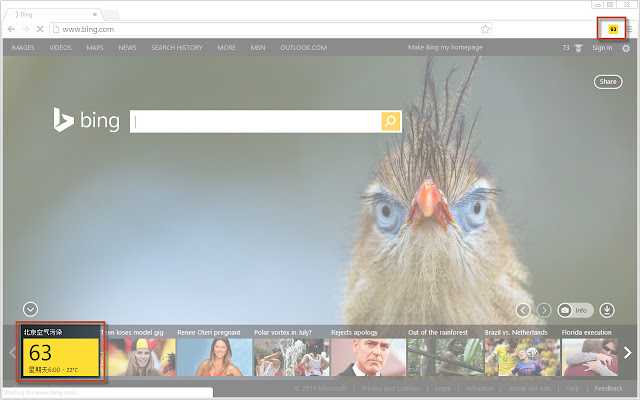This screenshot has width=640, height=400.
Task: Open the Chrome hamburger menu
Action: (630, 29)
